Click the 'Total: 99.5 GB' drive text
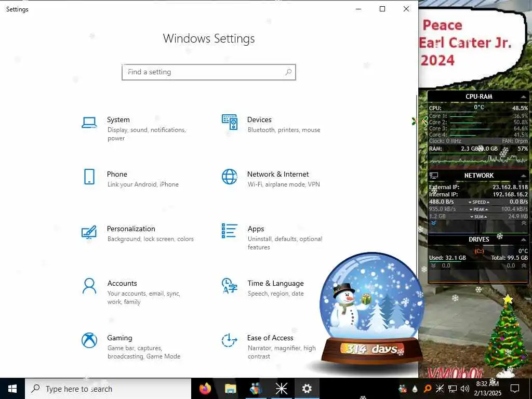 click(x=509, y=258)
